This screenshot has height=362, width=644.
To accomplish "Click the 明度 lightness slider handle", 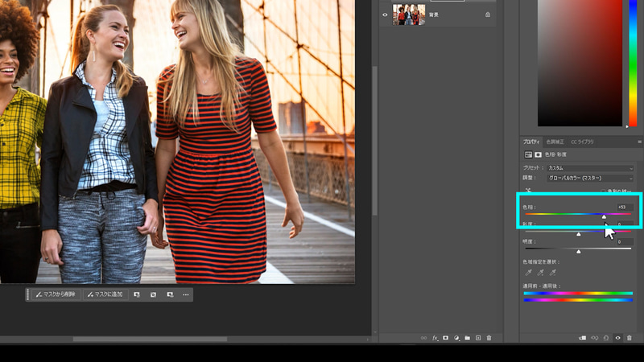I will [x=578, y=251].
